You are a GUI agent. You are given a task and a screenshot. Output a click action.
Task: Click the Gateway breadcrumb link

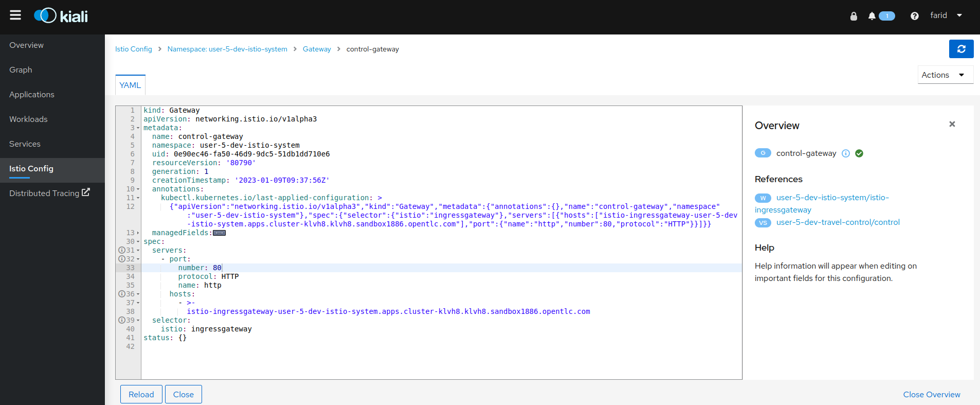(x=317, y=49)
